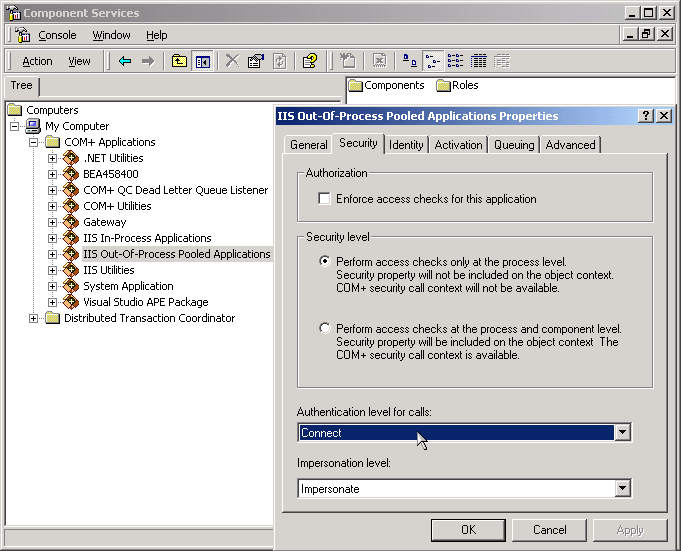Screen dimensions: 681x551
Task: Open the Console menu
Action: pos(57,35)
